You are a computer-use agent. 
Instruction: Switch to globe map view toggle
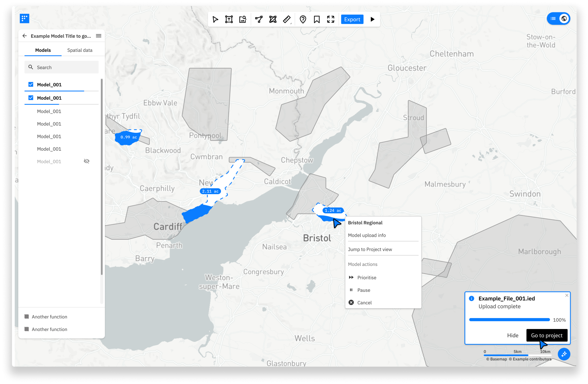(x=564, y=19)
